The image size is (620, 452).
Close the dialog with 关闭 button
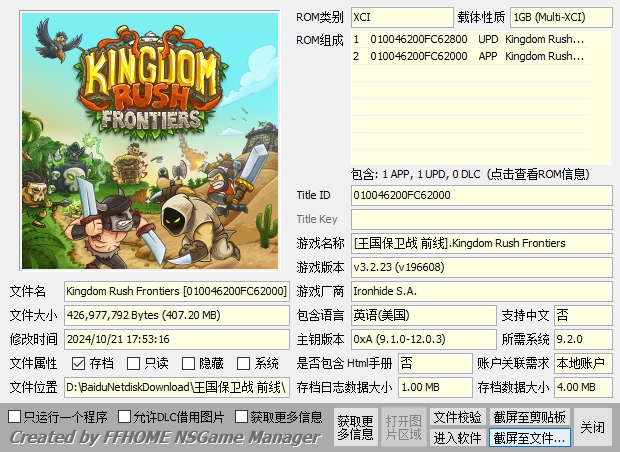tap(592, 427)
